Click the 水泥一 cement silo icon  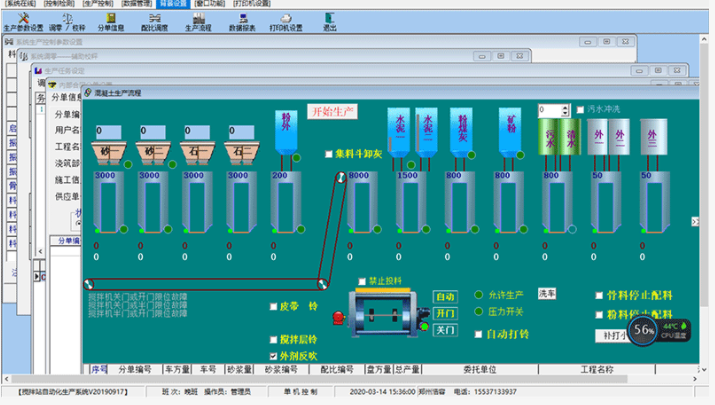coord(399,133)
